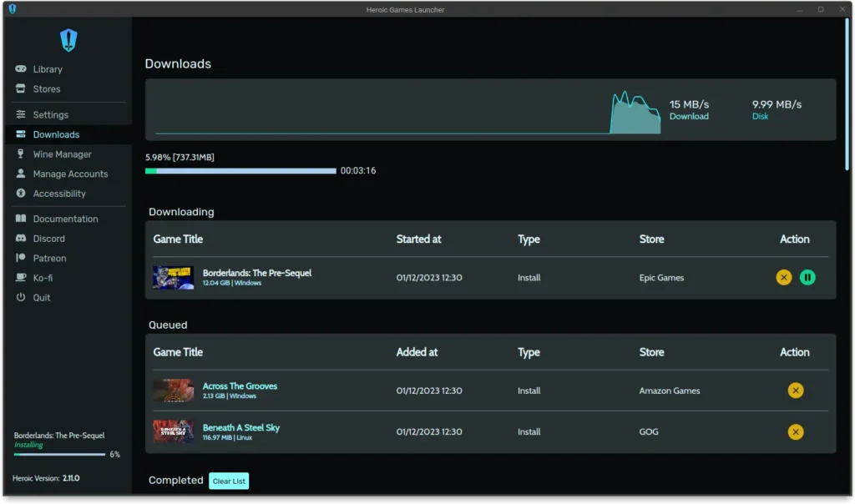The height and width of the screenshot is (504, 855).
Task: Open the Stores icon in sidebar
Action: click(x=21, y=89)
